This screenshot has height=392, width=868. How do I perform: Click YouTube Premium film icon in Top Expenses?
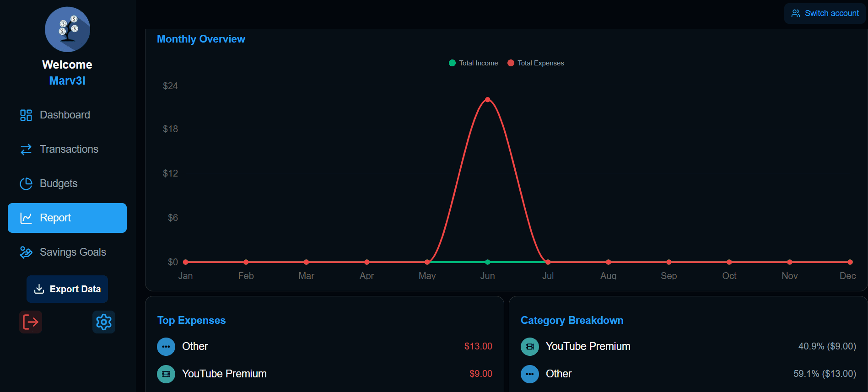click(x=166, y=374)
